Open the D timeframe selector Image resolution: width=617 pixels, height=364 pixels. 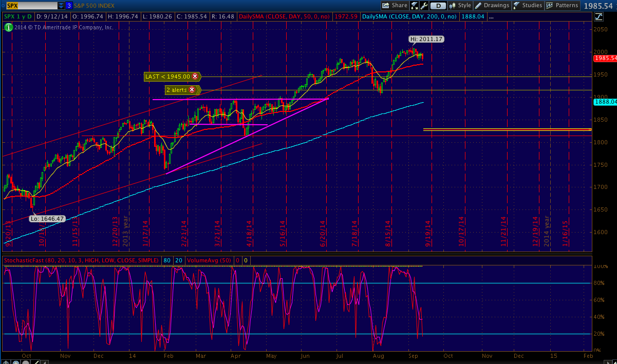click(x=438, y=6)
